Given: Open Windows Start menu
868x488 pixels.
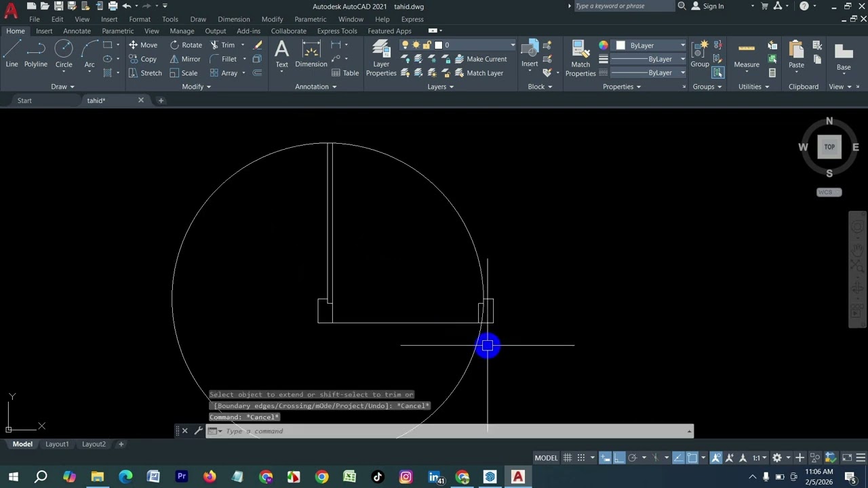Looking at the screenshot, I should [x=13, y=477].
